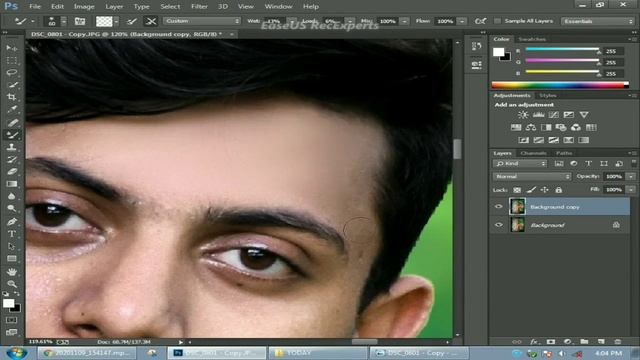The height and width of the screenshot is (360, 640).
Task: Select the Pen tool
Action: coord(11,221)
